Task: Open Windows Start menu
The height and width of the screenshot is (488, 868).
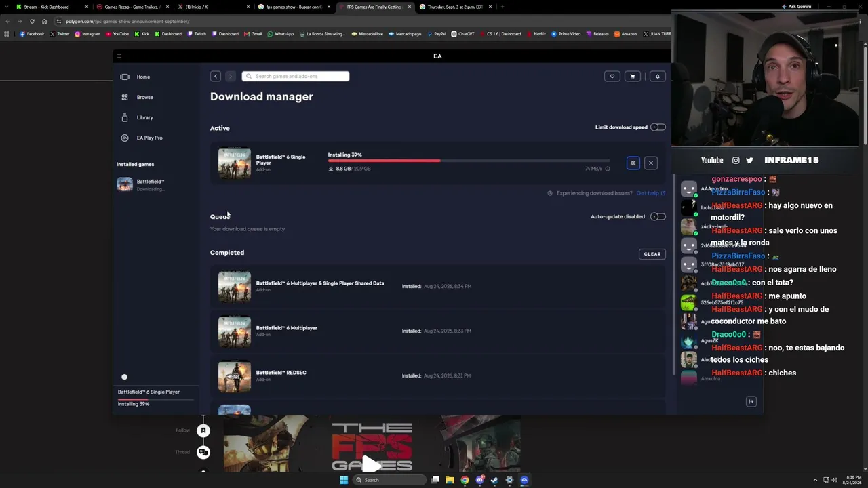Action: click(x=344, y=480)
